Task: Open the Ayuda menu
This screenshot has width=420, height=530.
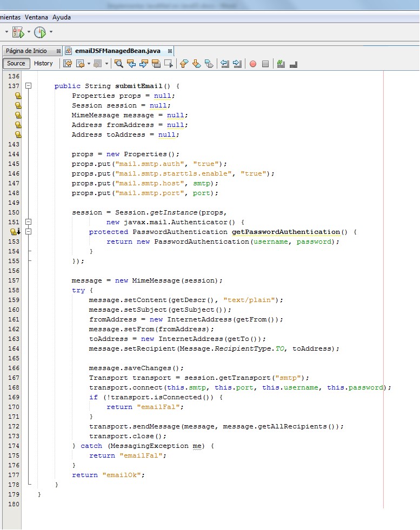Action: coord(62,17)
